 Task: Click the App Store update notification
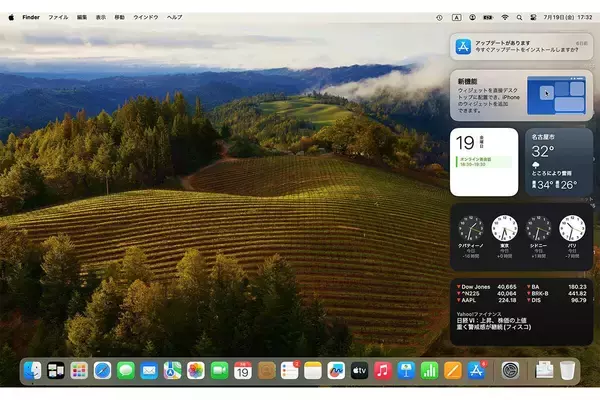point(521,46)
